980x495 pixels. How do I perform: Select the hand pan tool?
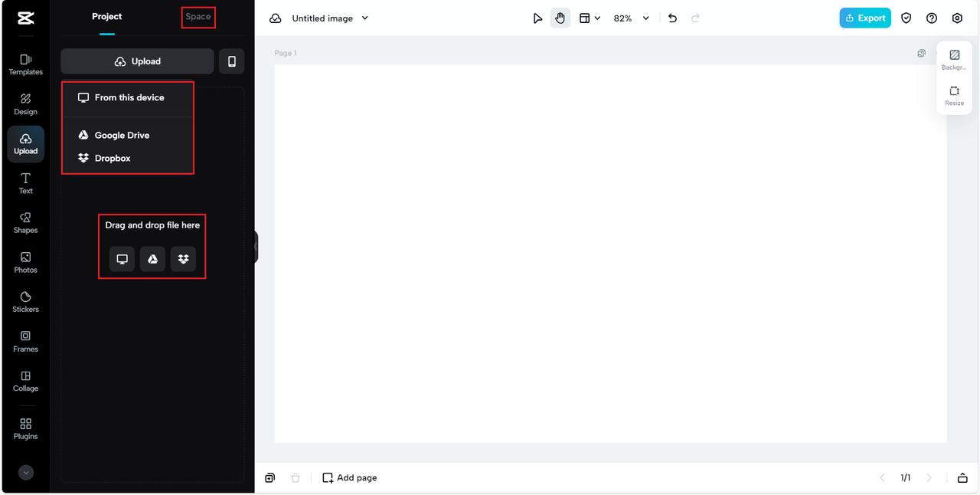click(560, 18)
